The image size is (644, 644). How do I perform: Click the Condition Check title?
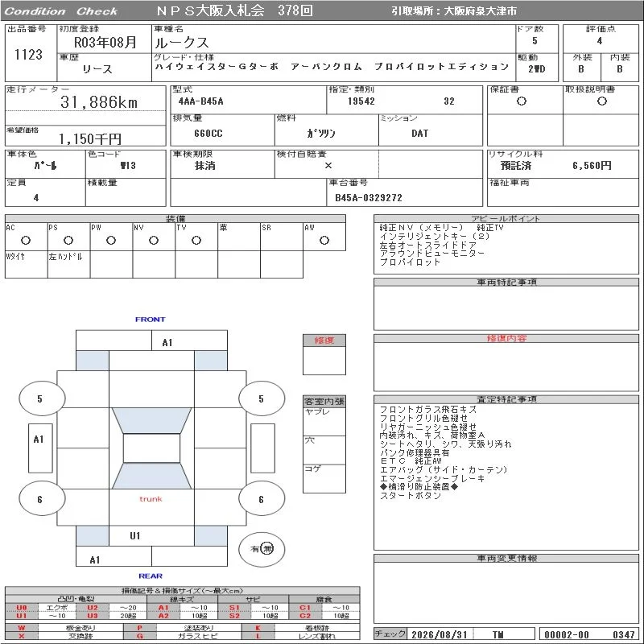click(x=61, y=11)
